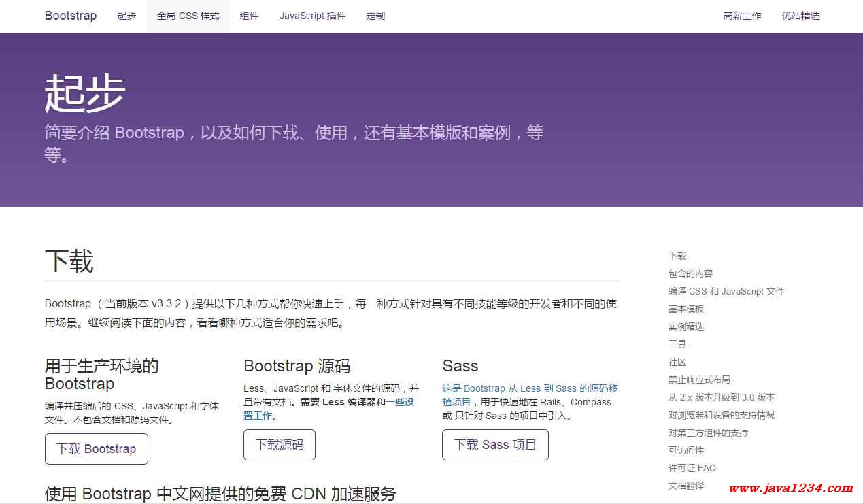863x504 pixels.
Task: Open the 优站精选 link in navbar
Action: tap(801, 16)
